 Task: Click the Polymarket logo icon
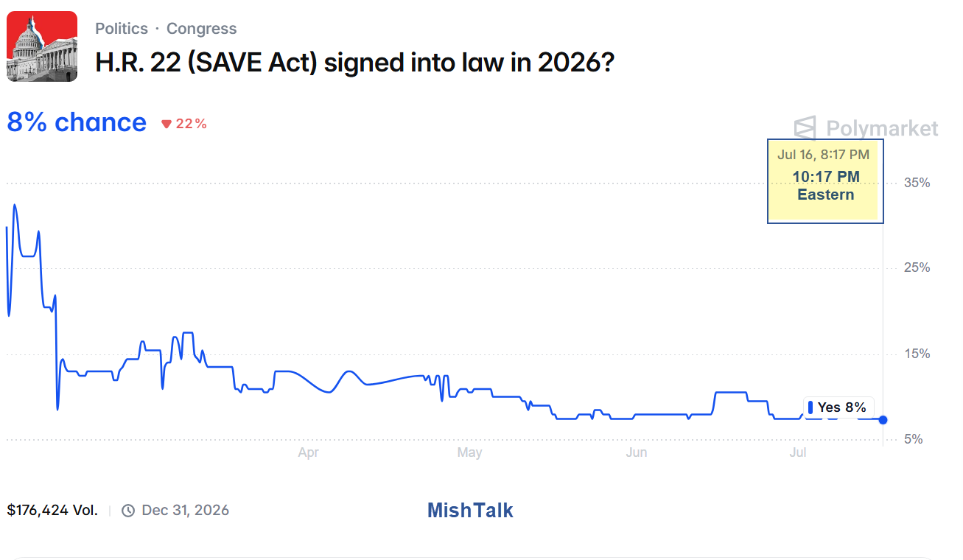click(x=805, y=128)
